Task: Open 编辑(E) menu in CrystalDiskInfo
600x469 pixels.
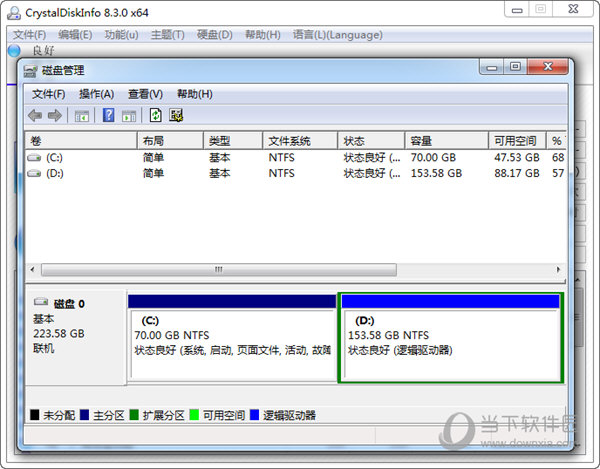Action: click(x=75, y=35)
